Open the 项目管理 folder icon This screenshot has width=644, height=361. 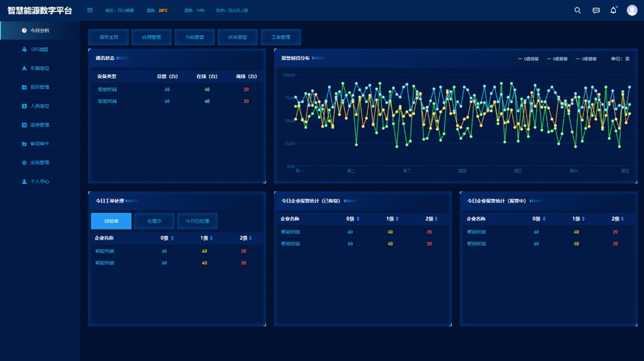pyautogui.click(x=24, y=87)
